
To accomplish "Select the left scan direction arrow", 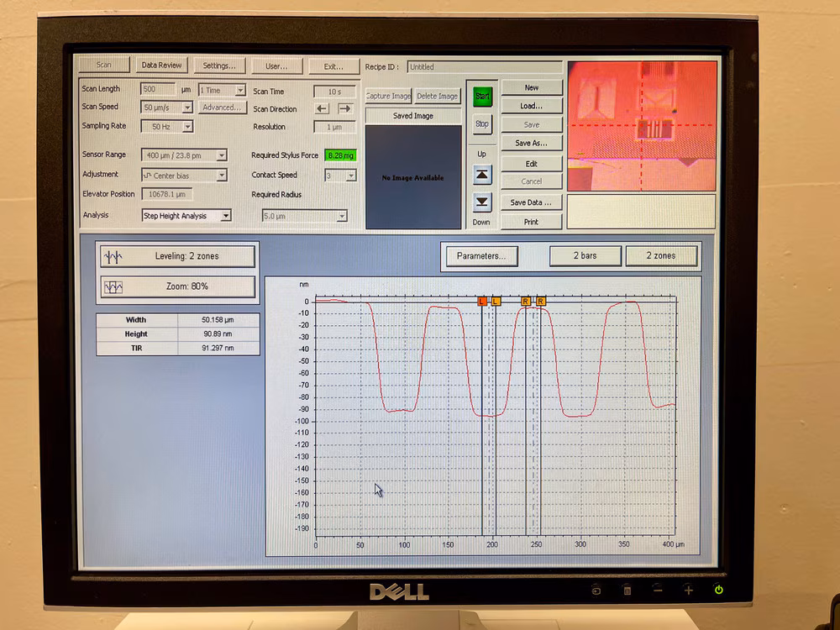I will (x=322, y=108).
